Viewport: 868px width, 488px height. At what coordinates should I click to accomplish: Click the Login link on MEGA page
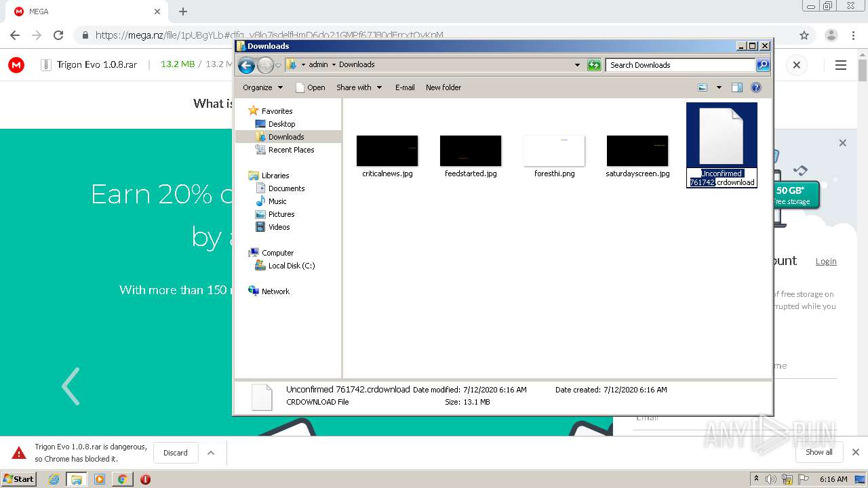pyautogui.click(x=826, y=262)
